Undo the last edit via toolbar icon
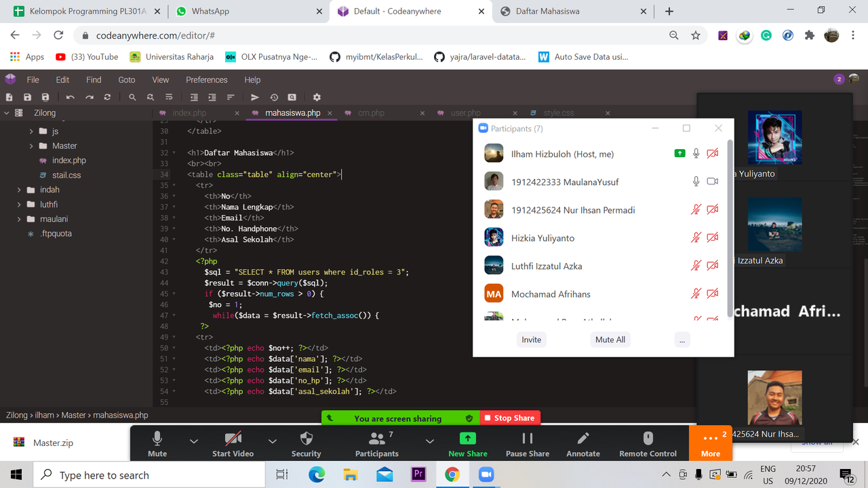Viewport: 868px width, 488px height. 71,98
